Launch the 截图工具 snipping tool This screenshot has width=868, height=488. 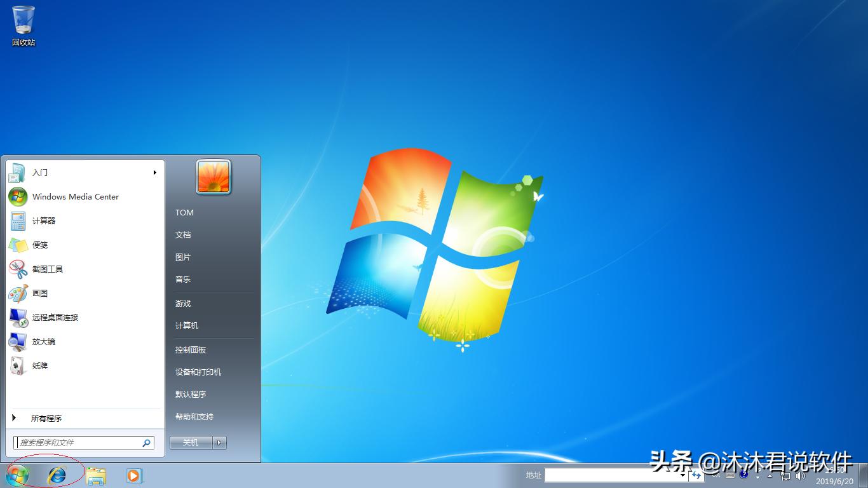tap(48, 269)
